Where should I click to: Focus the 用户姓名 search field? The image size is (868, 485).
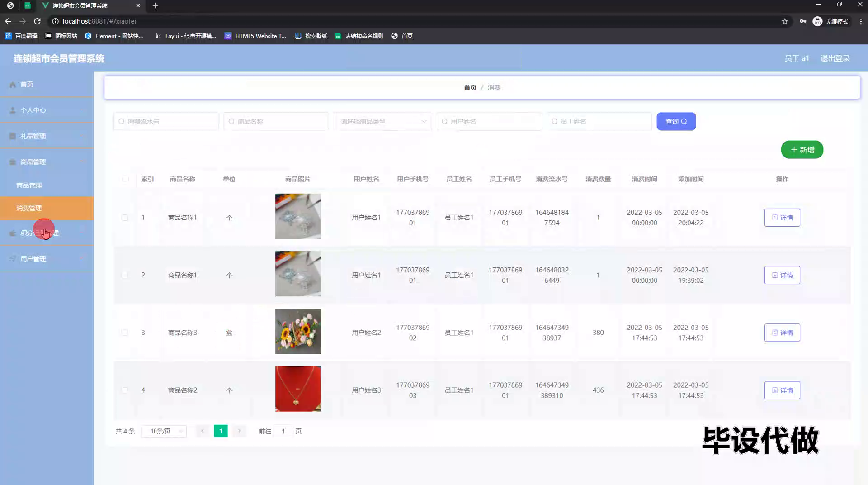[489, 121]
